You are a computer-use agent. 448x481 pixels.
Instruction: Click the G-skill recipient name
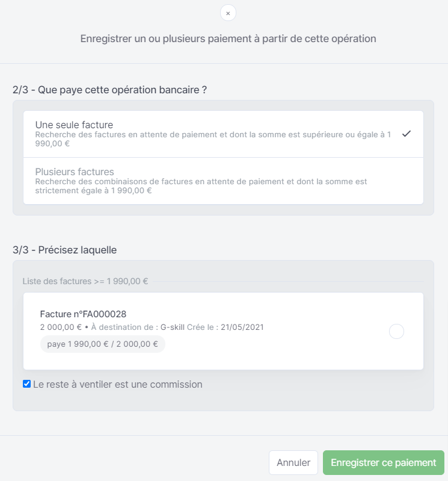[x=173, y=327]
